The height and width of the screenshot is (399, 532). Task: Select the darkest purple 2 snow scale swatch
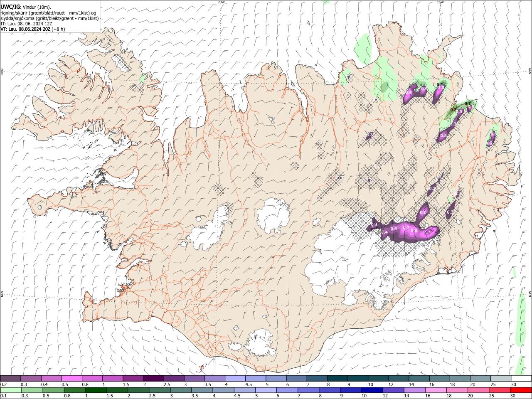click(x=153, y=378)
